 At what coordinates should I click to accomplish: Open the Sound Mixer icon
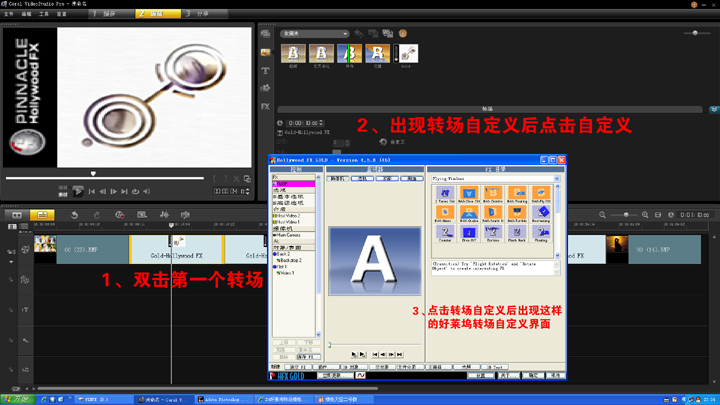click(164, 215)
